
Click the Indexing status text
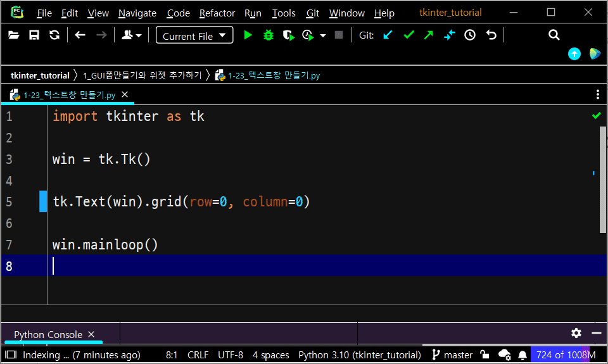tap(82, 355)
